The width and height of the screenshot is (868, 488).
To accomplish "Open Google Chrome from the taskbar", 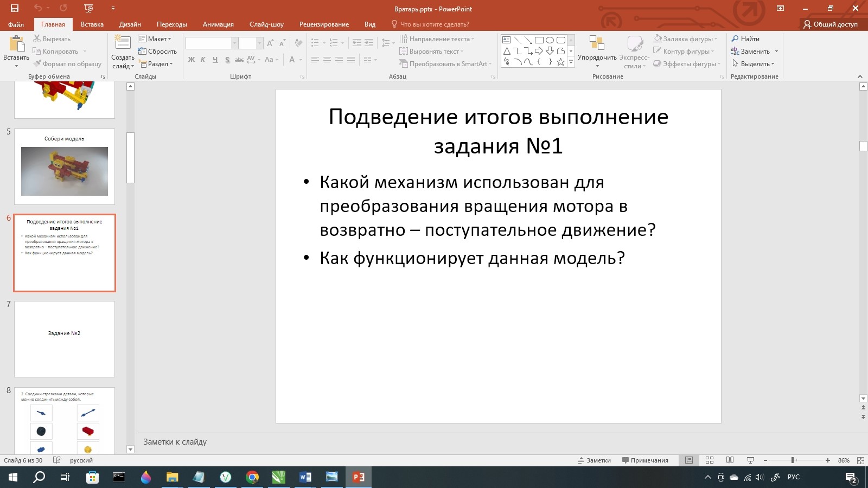I will 252,477.
